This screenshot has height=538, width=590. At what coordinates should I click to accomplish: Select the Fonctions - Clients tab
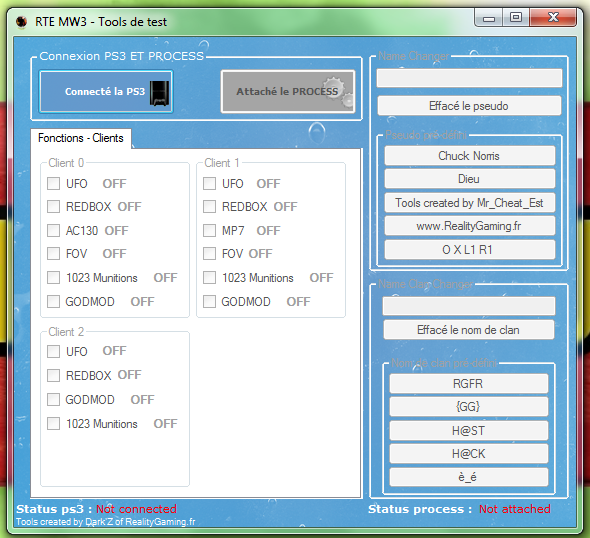(x=81, y=138)
